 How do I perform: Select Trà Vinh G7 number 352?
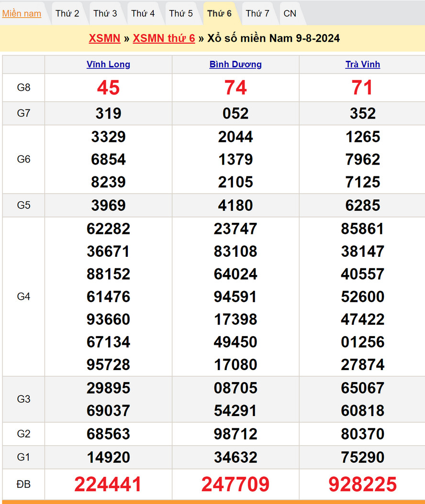point(363,113)
